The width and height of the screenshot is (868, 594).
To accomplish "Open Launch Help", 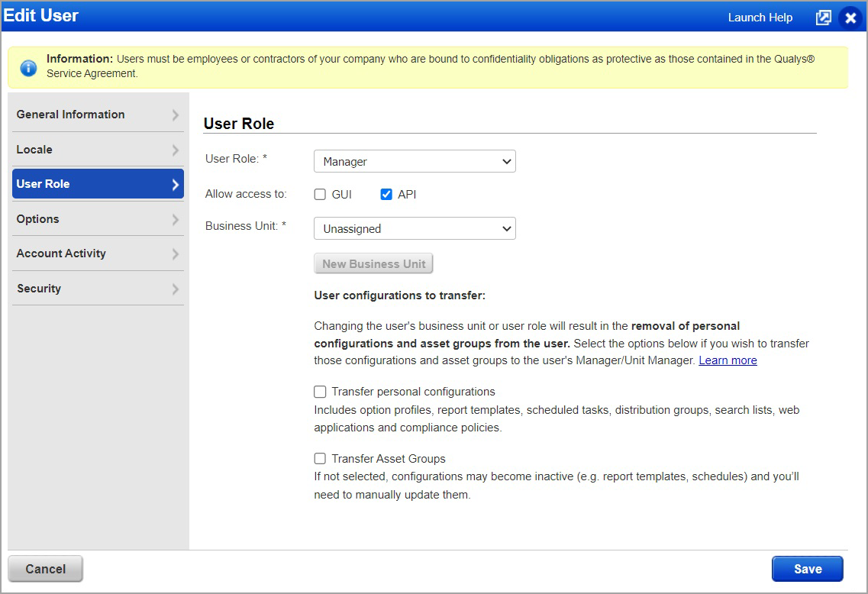I will (760, 18).
